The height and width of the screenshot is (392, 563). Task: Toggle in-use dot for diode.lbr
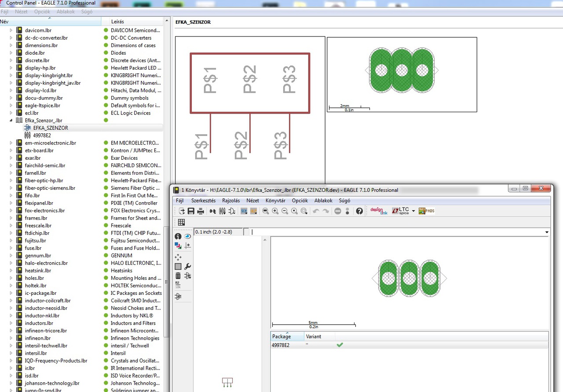[106, 53]
